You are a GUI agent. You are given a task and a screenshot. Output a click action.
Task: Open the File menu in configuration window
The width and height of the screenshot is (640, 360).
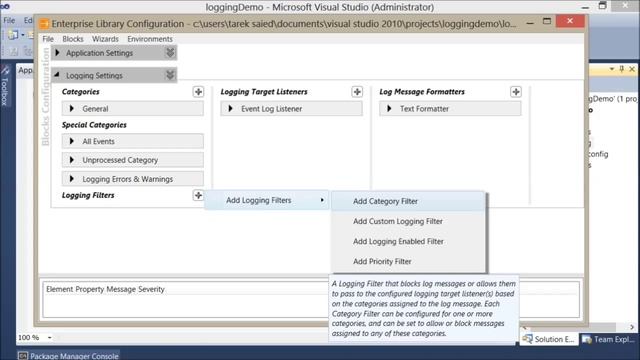[x=48, y=39]
